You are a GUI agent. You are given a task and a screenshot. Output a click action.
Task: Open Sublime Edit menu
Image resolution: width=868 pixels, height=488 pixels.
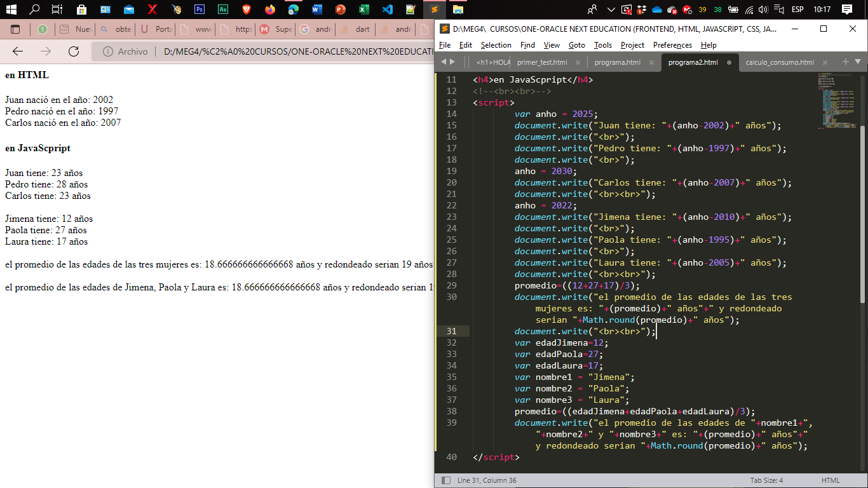466,45
